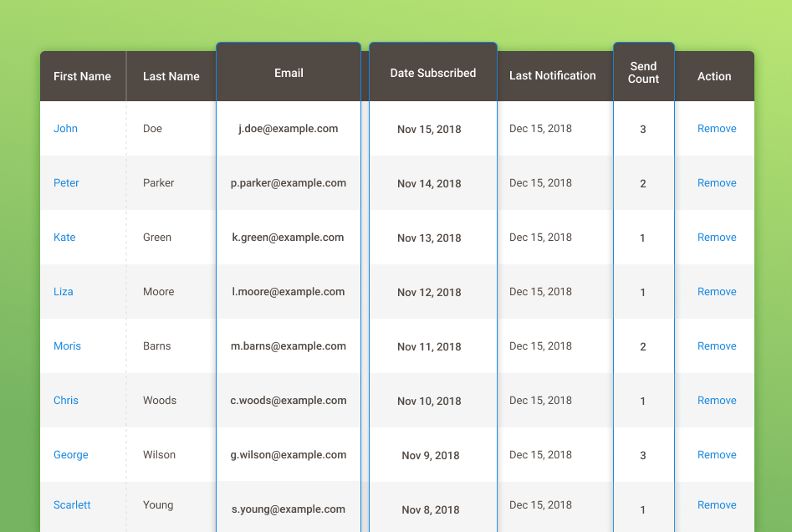
Task: Click the First Name column header
Action: [82, 76]
